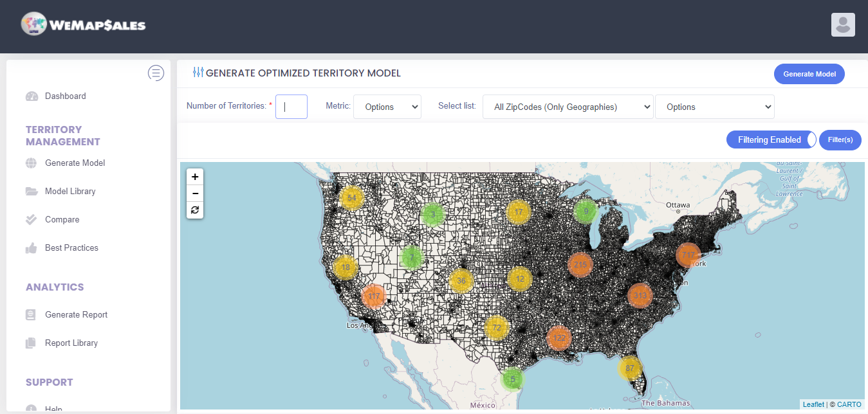This screenshot has width=868, height=414.
Task: Click the Filter(s) button
Action: (840, 139)
